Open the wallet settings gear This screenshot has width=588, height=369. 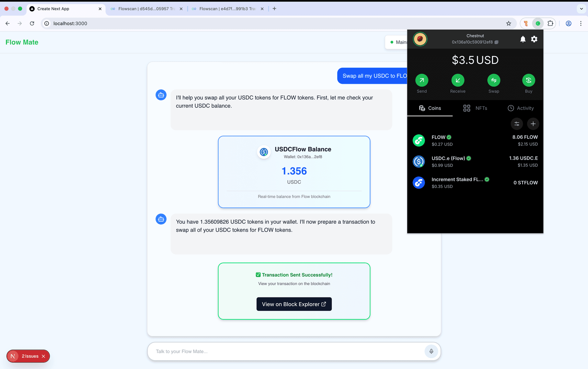534,39
